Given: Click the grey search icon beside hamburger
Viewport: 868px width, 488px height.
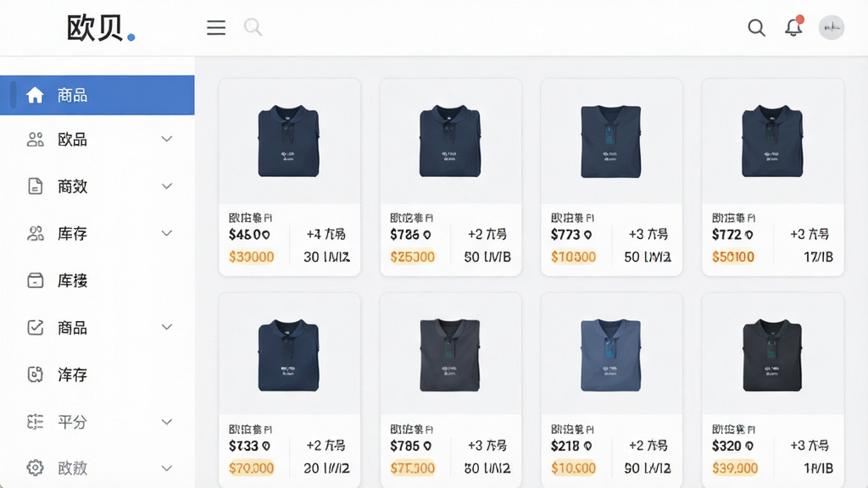Looking at the screenshot, I should pos(253,27).
